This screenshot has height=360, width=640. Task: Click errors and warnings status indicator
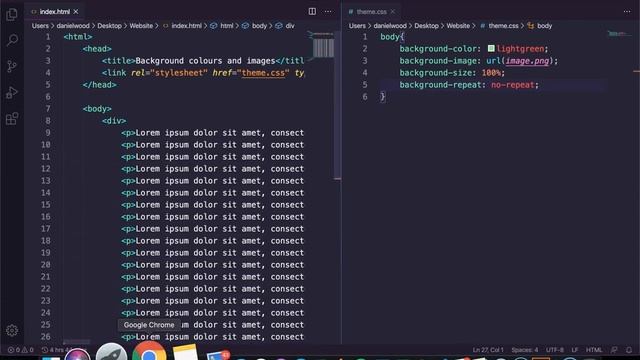click(20, 350)
